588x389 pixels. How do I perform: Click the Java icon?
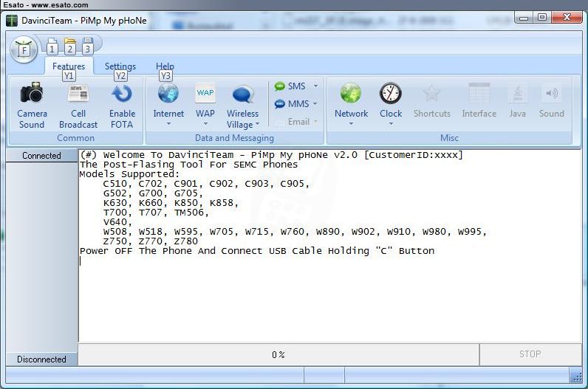pos(518,93)
